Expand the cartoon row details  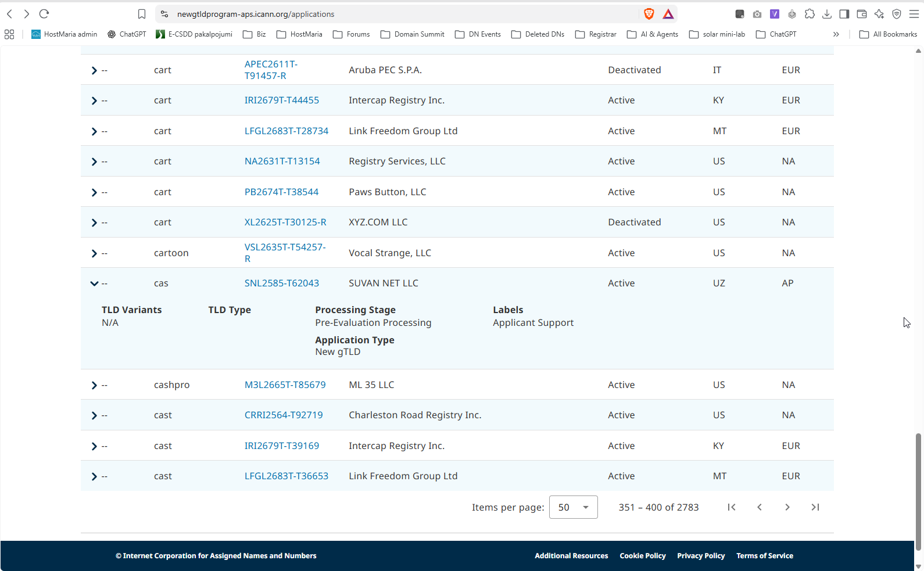click(x=94, y=253)
